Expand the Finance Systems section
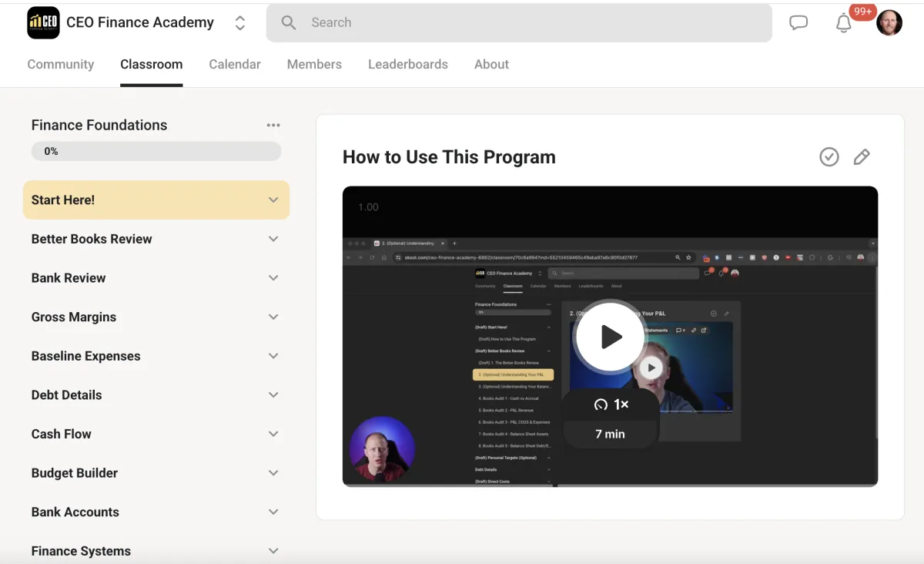The width and height of the screenshot is (924, 564). (156, 552)
